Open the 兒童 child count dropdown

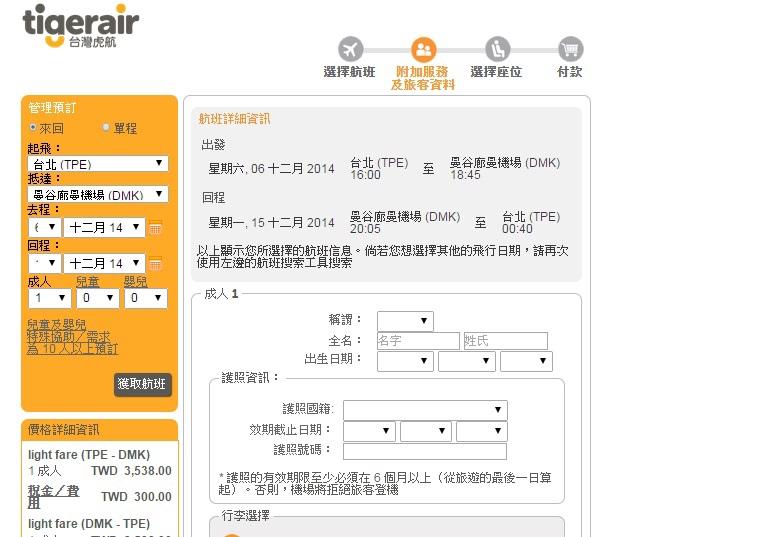[98, 298]
